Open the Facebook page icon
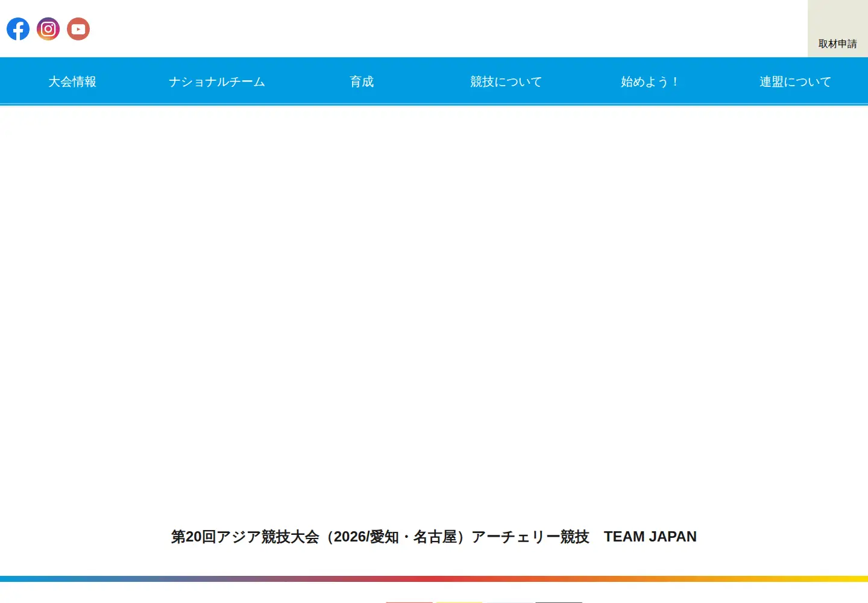This screenshot has width=868, height=603. pos(18,29)
